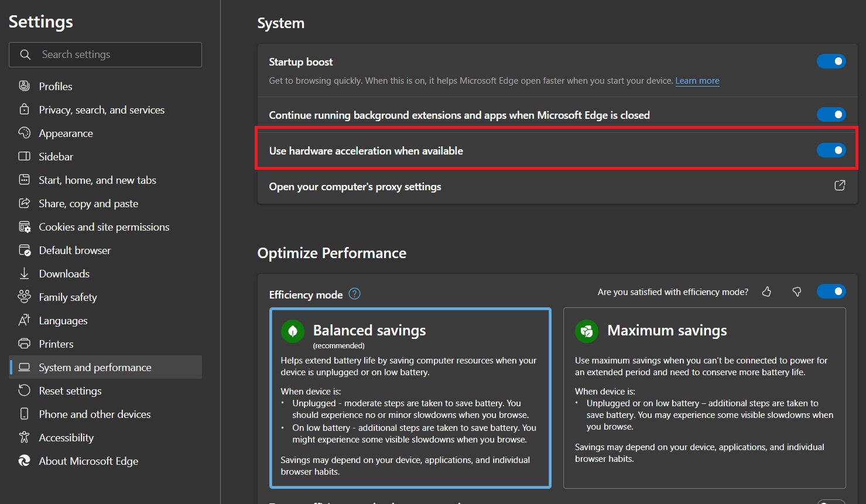This screenshot has width=866, height=504.
Task: Click the Cookies and site permissions icon
Action: coord(24,227)
